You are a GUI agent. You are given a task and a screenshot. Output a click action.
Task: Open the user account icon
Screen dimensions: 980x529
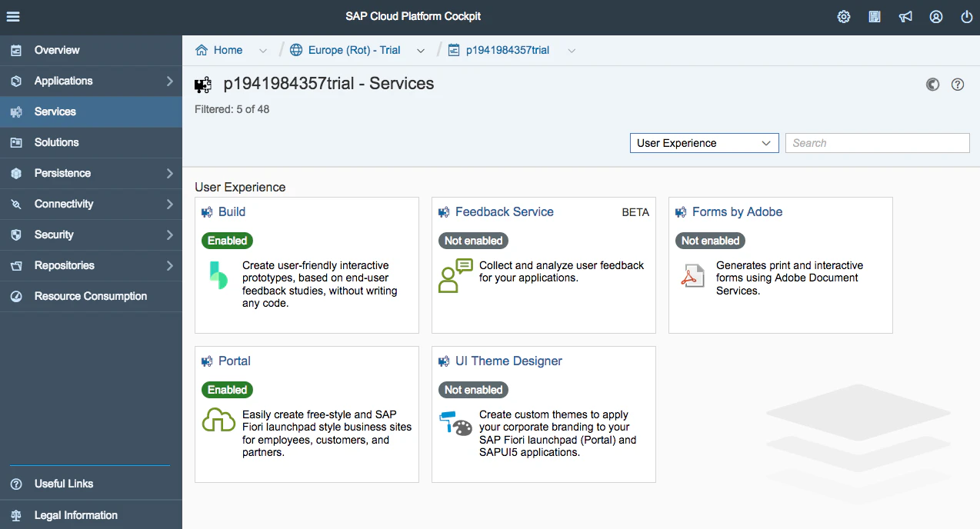(935, 16)
